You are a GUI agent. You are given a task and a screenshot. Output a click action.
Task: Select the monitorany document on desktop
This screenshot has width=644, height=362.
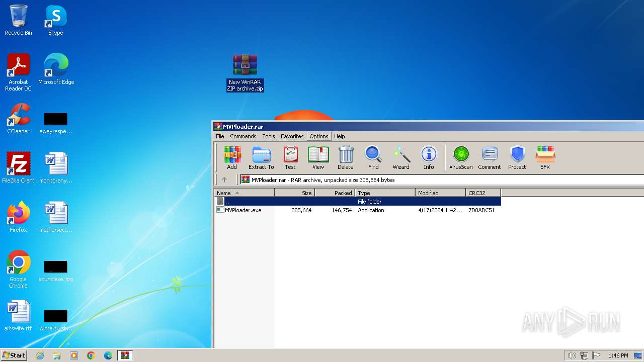pyautogui.click(x=56, y=168)
